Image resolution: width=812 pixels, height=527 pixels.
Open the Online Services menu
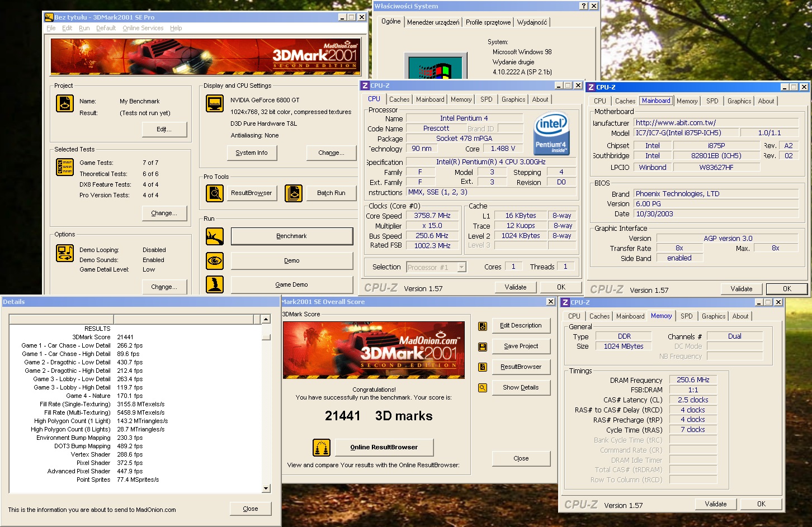point(143,28)
